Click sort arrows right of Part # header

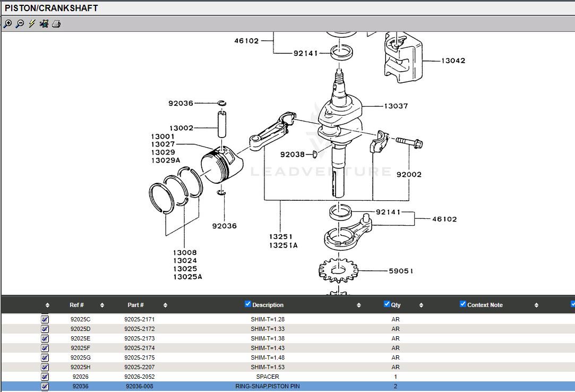[x=165, y=305]
